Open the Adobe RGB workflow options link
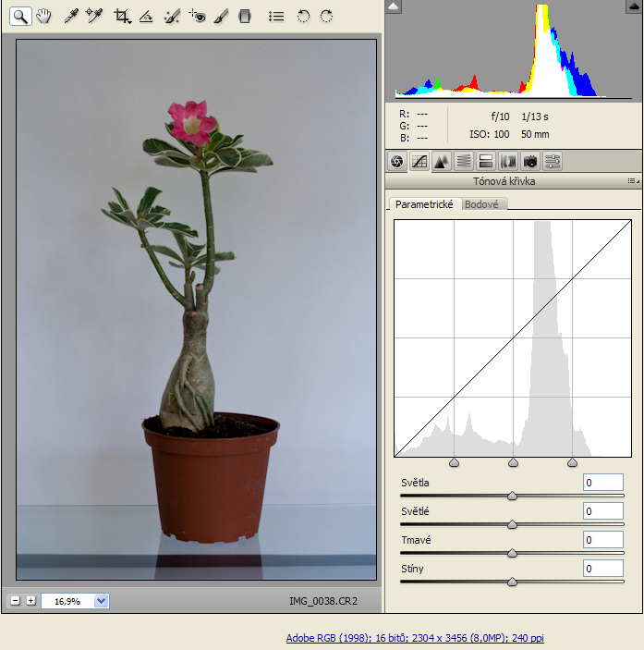This screenshot has width=644, height=650. [415, 638]
